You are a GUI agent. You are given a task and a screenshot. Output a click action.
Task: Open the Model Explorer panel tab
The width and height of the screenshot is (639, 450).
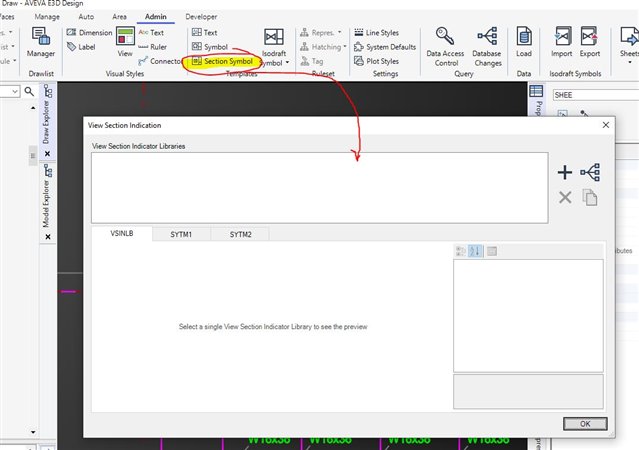[47, 196]
